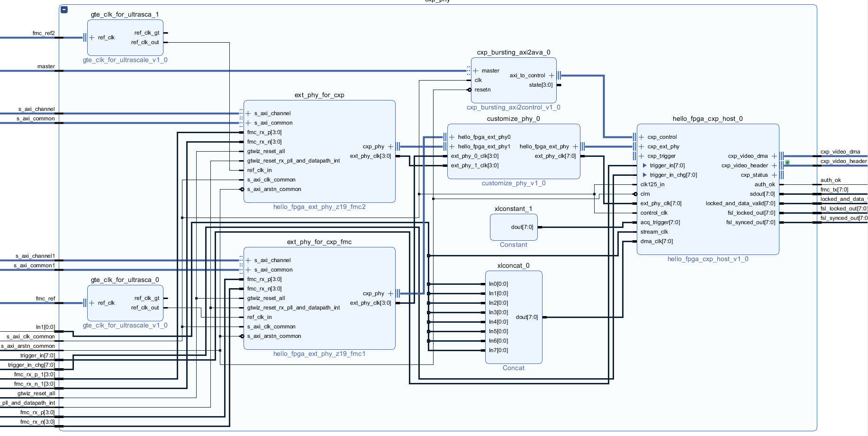Select the fmc_ref2 external port
Screen dimensions: 868x436
coord(44,33)
